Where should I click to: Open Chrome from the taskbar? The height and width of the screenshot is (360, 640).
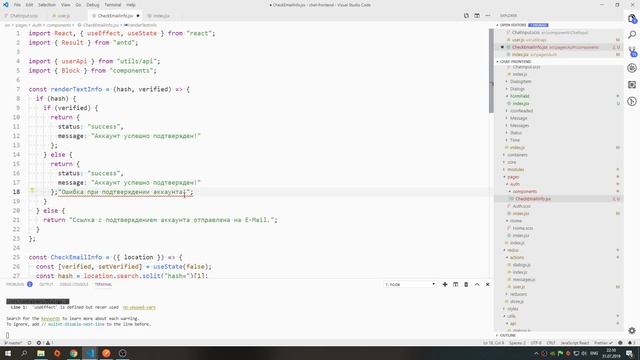point(73,353)
